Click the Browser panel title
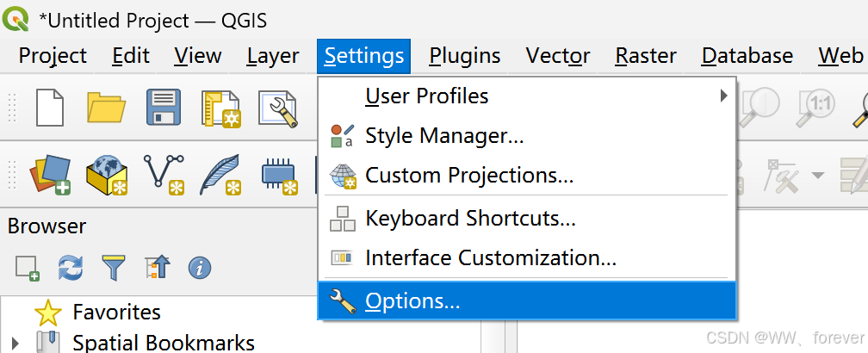 click(x=46, y=226)
